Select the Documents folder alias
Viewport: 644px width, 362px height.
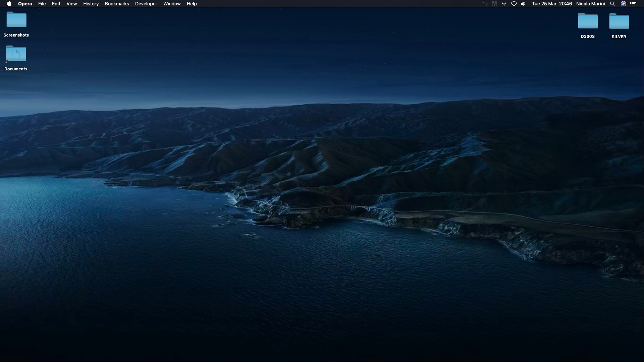pos(16,54)
